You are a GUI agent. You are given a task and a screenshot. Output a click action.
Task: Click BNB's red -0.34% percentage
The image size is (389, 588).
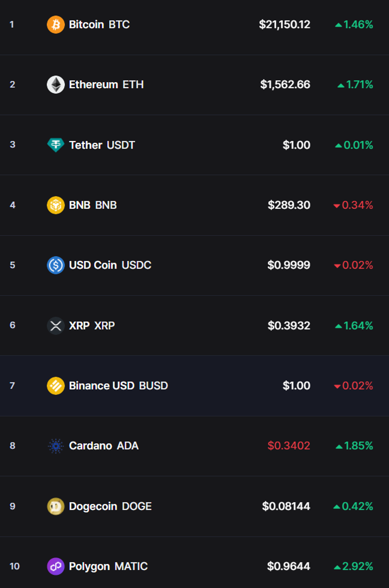(x=355, y=205)
